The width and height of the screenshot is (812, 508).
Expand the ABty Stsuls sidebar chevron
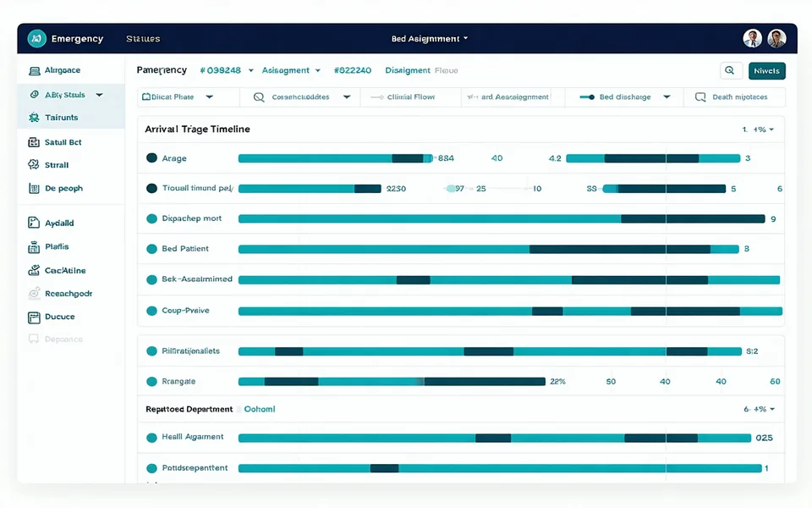(x=100, y=95)
